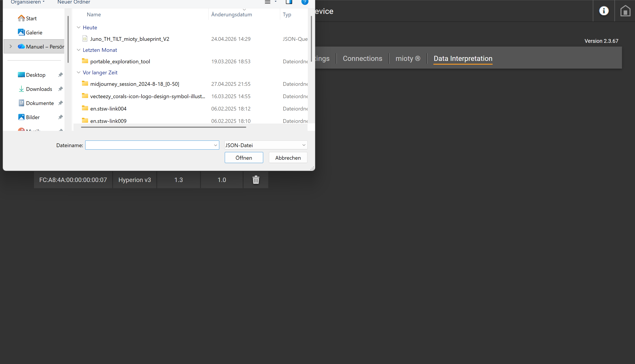635x364 pixels.
Task: Click the JSON file icon of Juno_TH_TILT_mioty_blueprint_V2
Action: coord(85,39)
